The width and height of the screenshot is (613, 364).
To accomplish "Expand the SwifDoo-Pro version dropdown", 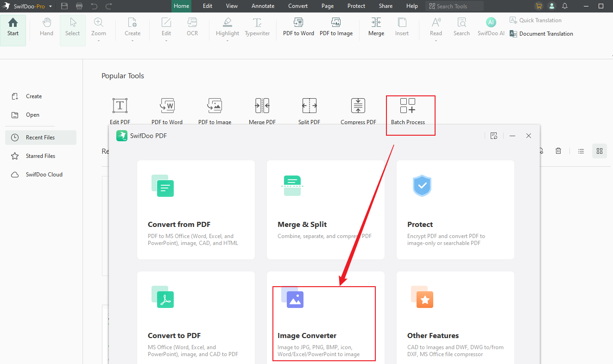I will pyautogui.click(x=50, y=6).
